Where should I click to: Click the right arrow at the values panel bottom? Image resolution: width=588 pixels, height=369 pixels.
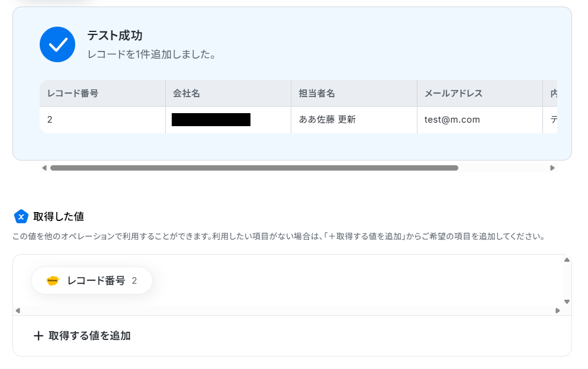[558, 310]
